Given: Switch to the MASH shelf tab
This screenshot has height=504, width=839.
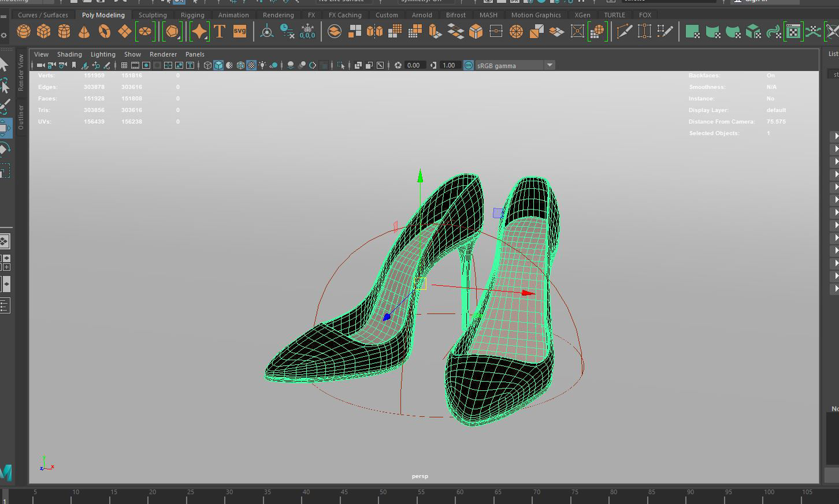Looking at the screenshot, I should (x=488, y=15).
